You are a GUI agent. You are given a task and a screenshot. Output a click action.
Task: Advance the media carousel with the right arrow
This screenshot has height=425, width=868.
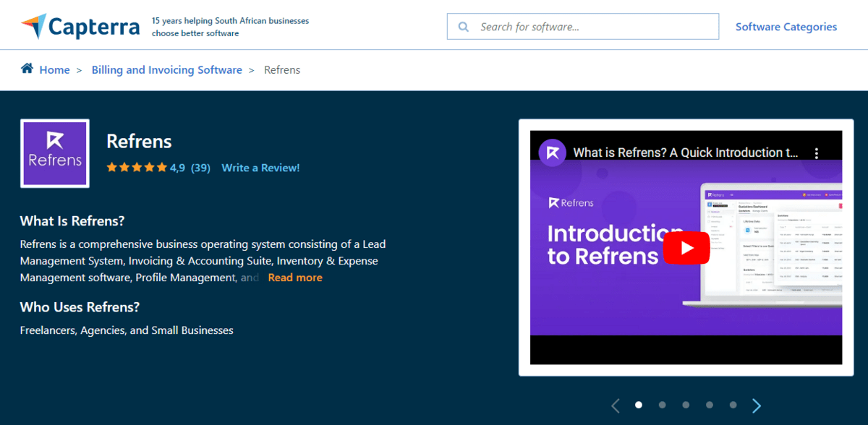point(757,405)
